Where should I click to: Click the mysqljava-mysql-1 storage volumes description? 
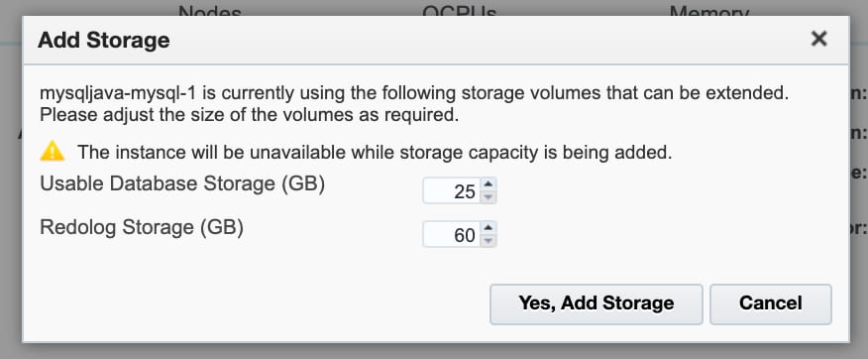[x=414, y=93]
